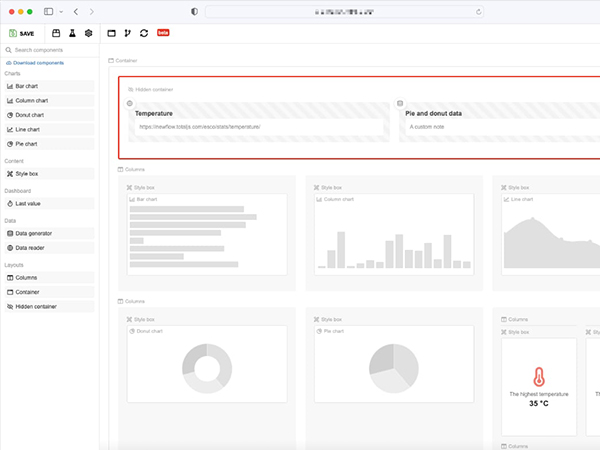Screen dimensions: 600x450
Task: Select the Temperature data block title
Action: [154, 114]
